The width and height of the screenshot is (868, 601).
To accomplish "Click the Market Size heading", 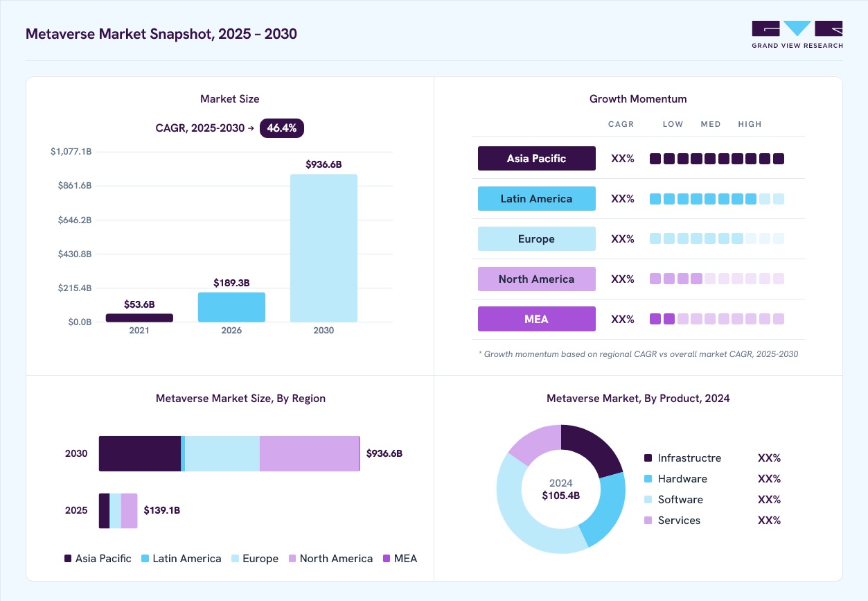I will 230,99.
